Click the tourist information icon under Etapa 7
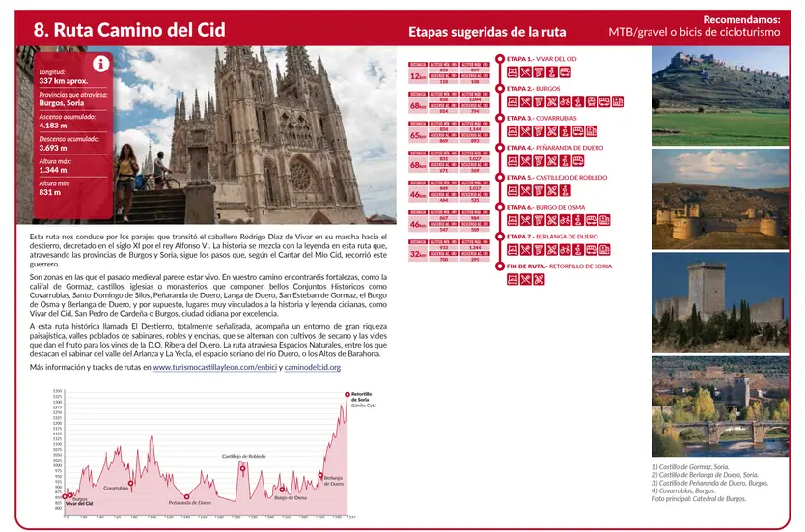Image resolution: width=805 pixels, height=532 pixels. [x=578, y=250]
